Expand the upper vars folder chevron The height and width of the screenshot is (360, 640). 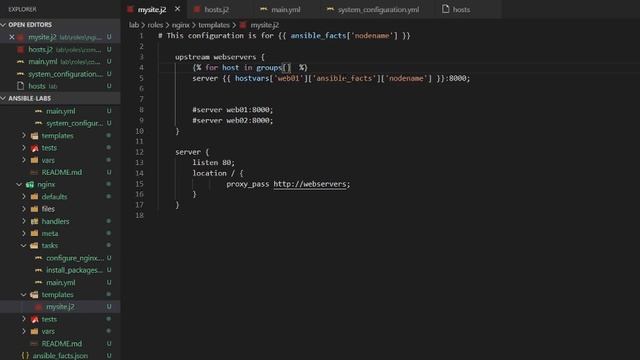click(24, 160)
